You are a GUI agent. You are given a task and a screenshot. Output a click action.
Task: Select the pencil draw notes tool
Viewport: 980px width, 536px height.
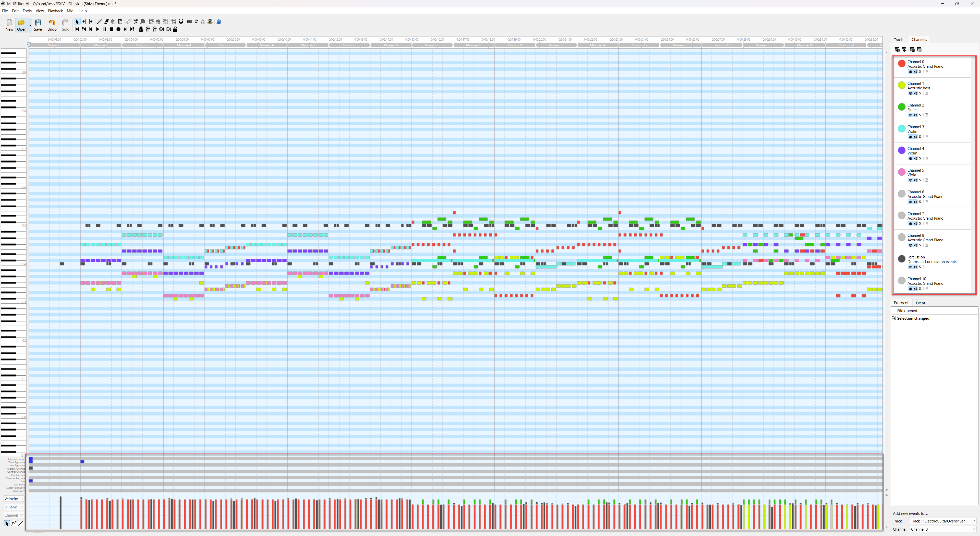click(x=99, y=21)
